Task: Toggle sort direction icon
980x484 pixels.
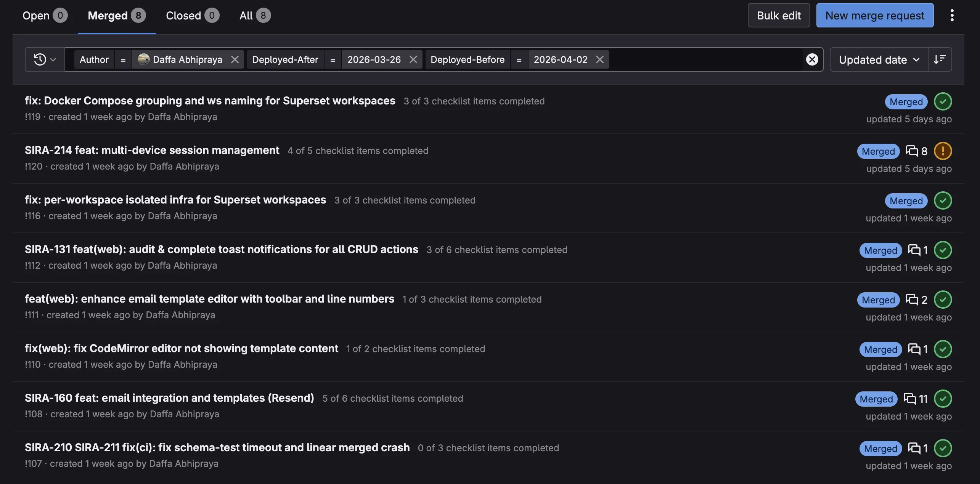Action: (x=940, y=59)
